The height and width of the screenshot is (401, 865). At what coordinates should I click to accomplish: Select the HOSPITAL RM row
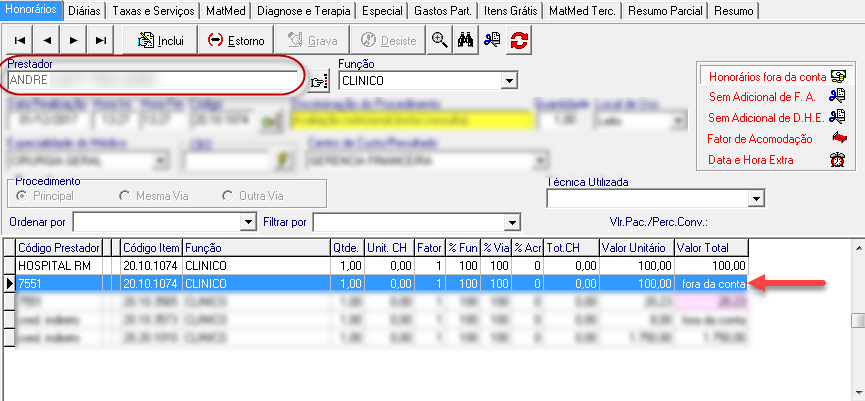point(382,265)
